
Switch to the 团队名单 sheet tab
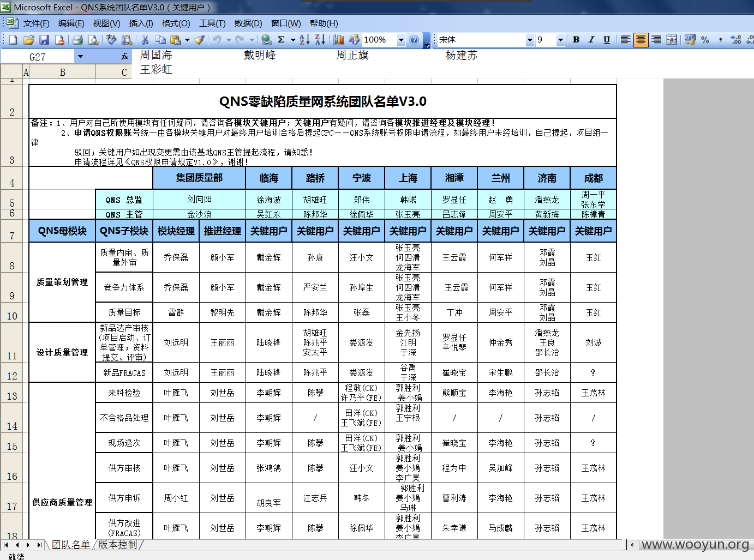[x=70, y=545]
